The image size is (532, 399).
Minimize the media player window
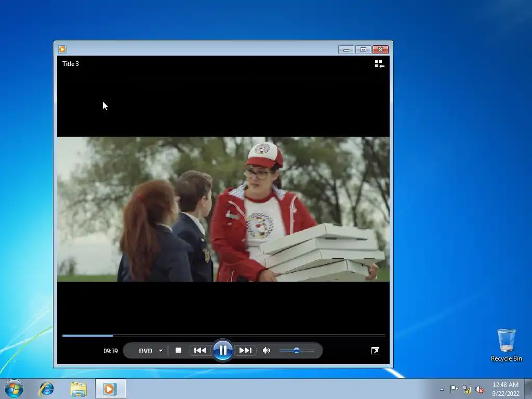pos(346,50)
